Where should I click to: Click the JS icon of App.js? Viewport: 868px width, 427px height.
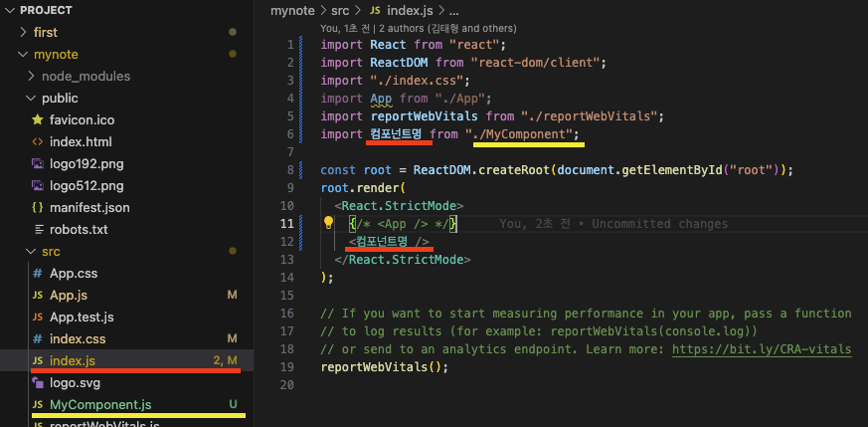point(38,296)
